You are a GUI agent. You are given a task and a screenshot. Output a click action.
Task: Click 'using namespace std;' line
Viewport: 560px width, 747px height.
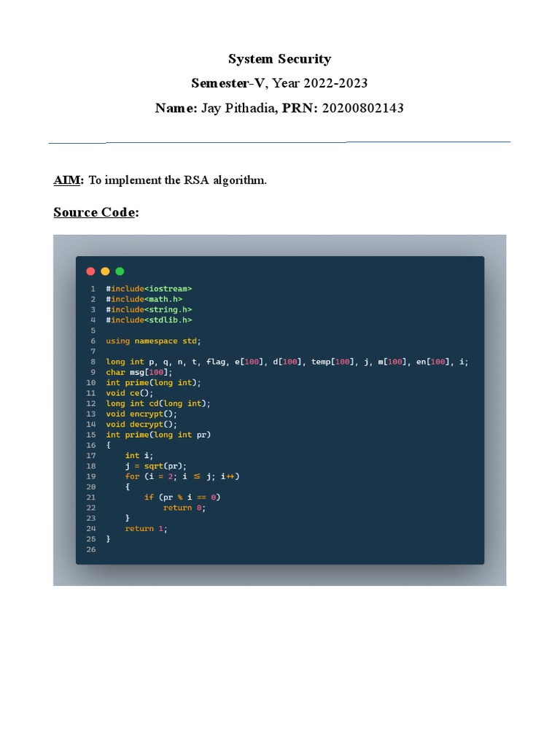pos(153,341)
